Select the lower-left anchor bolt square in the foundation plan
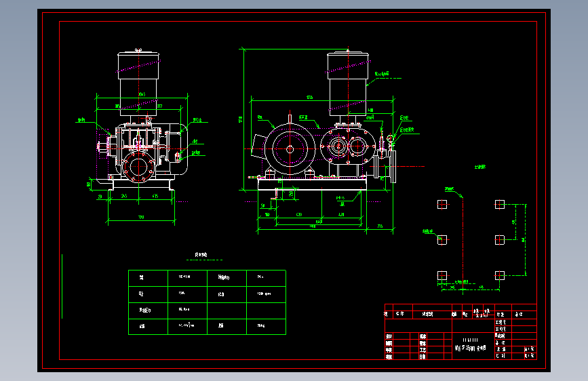 coord(442,276)
